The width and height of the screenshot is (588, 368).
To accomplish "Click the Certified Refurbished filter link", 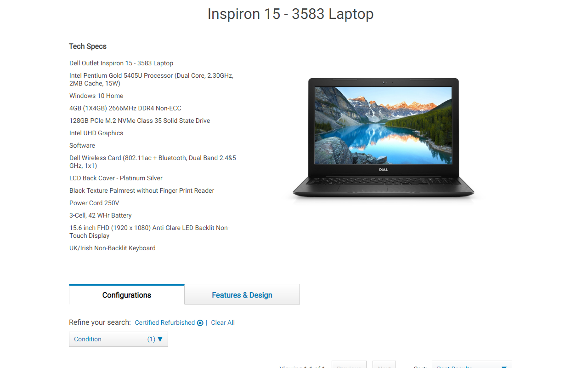I will (x=165, y=323).
